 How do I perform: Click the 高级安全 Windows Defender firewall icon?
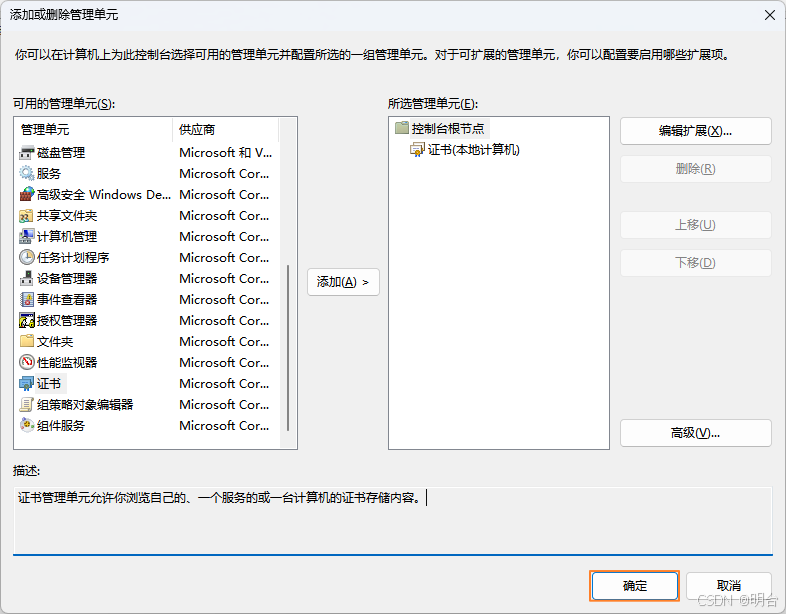[27, 195]
